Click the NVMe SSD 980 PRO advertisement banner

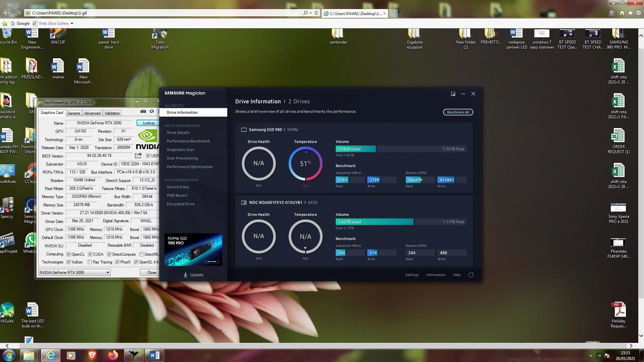tap(193, 250)
